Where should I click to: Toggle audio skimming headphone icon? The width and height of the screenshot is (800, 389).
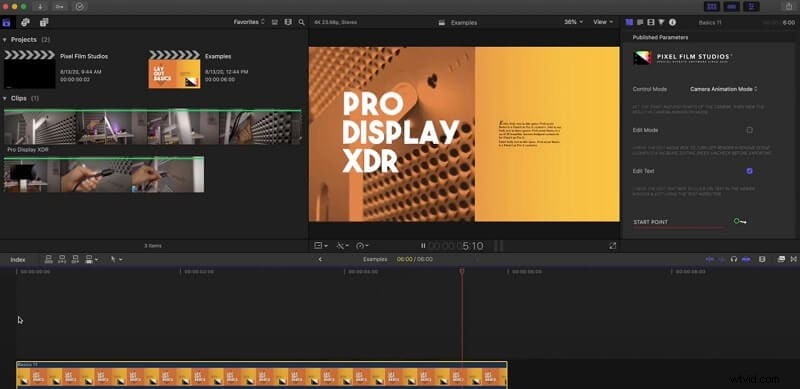point(734,259)
